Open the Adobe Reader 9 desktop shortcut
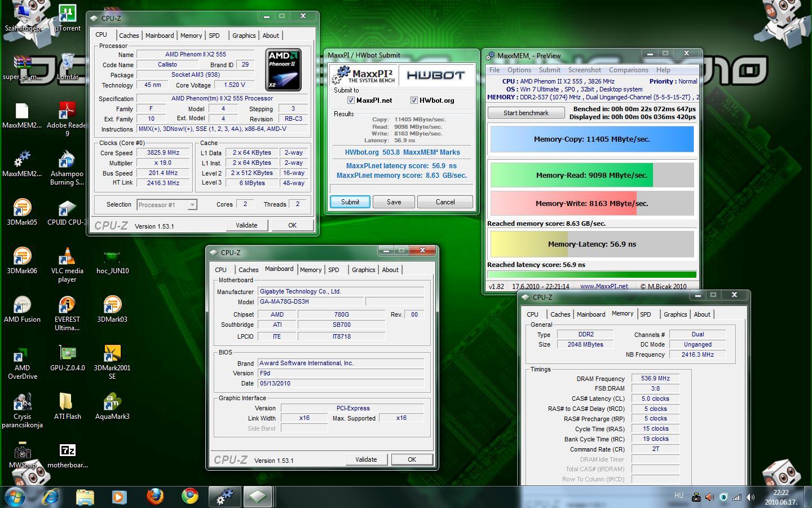 pyautogui.click(x=67, y=119)
